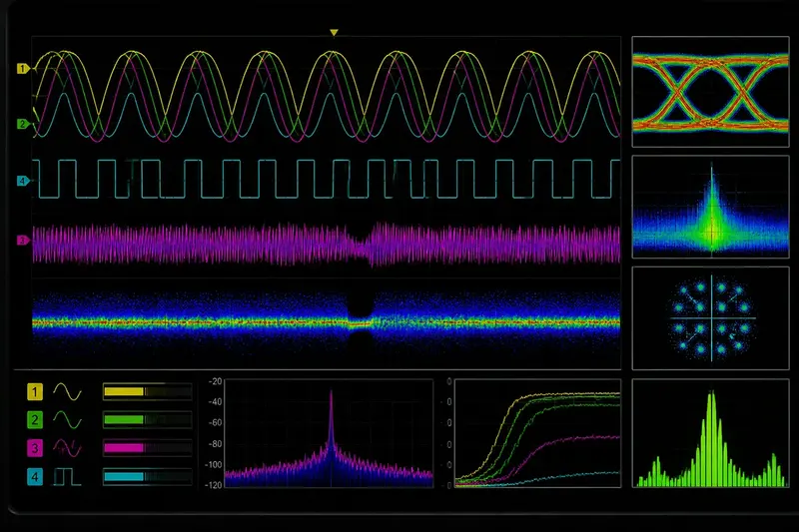The width and height of the screenshot is (799, 532).
Task: Click the yellow sine wave icon for channel 1
Action: tap(67, 391)
